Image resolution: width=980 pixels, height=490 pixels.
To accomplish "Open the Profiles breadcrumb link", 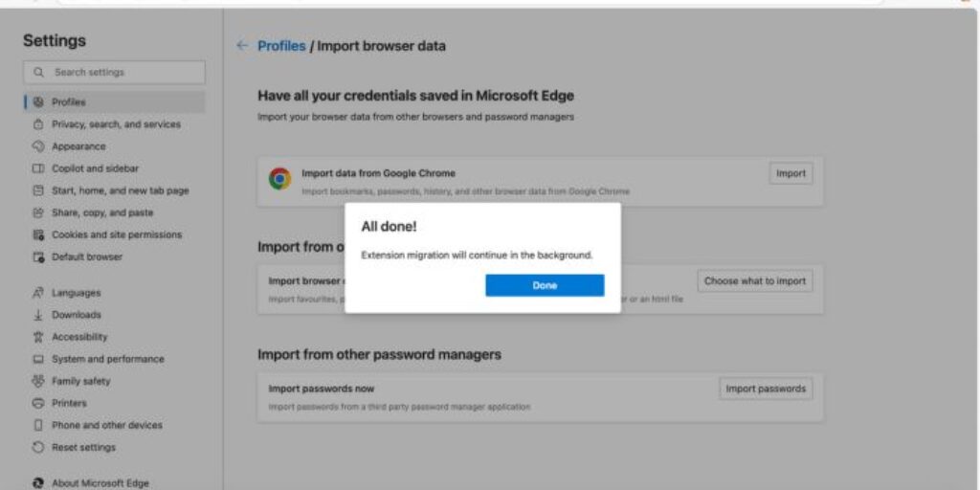I will click(281, 46).
